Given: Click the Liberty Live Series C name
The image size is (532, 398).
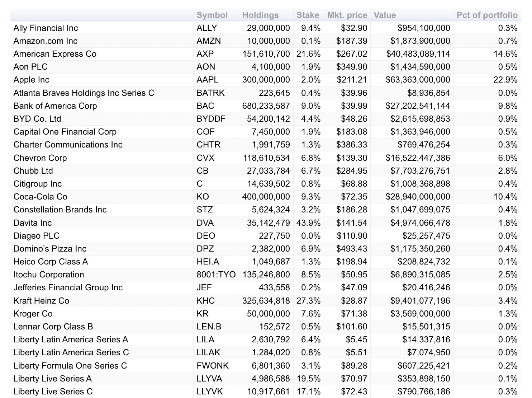Looking at the screenshot, I should 53,392.
